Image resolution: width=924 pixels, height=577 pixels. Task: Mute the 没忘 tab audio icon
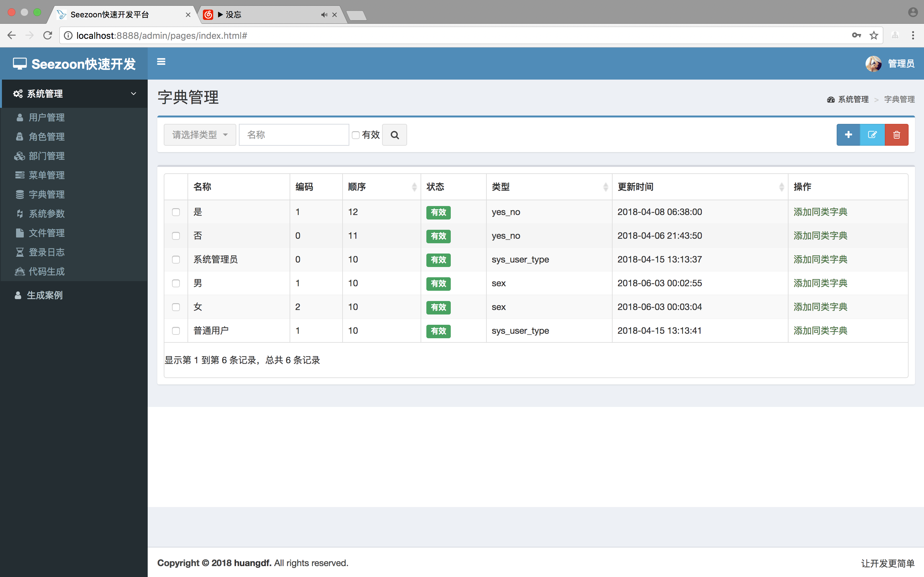point(324,14)
